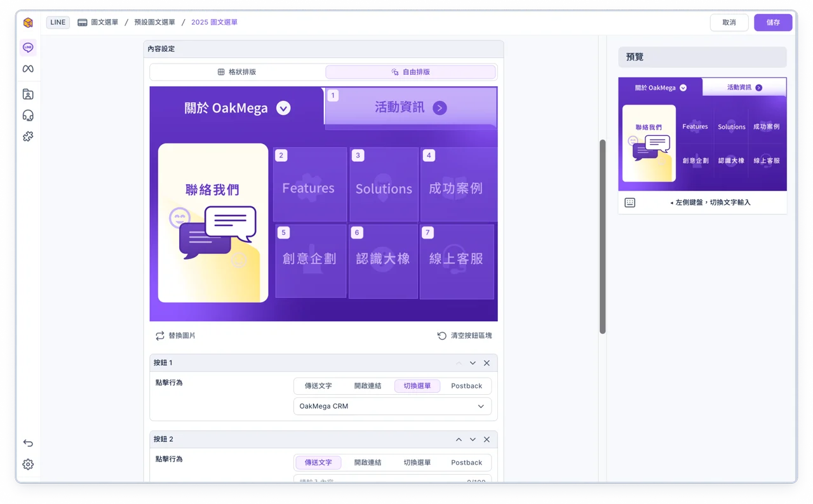
Task: Click the back arrow sidebar icon
Action: [x=28, y=443]
